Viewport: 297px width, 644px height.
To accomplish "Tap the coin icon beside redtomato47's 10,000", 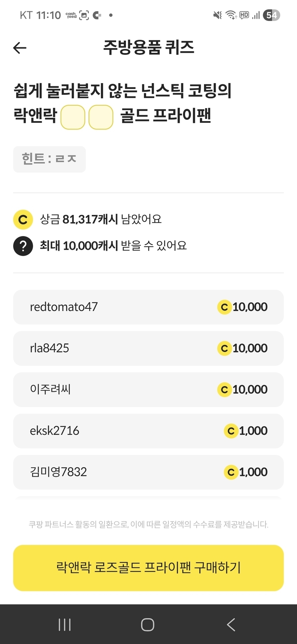I will [224, 307].
